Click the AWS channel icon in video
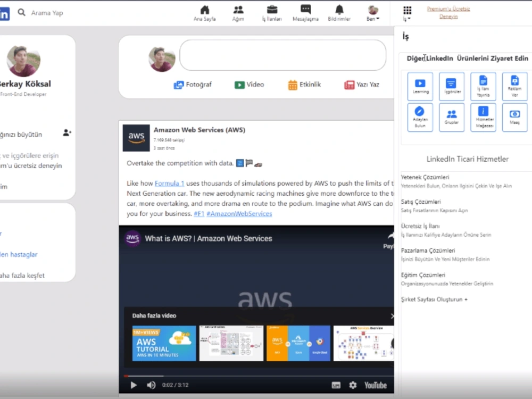The width and height of the screenshot is (532, 399). [132, 238]
